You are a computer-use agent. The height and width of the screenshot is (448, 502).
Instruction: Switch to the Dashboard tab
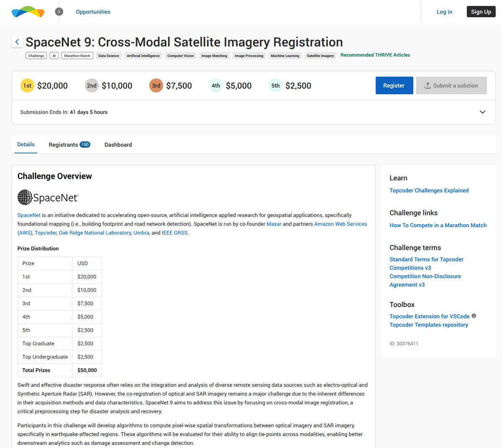118,145
